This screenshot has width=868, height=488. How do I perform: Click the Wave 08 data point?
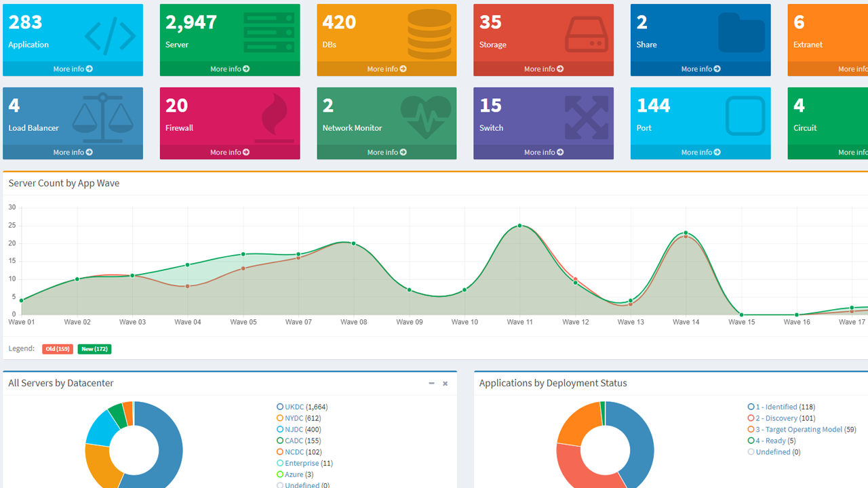tap(354, 243)
